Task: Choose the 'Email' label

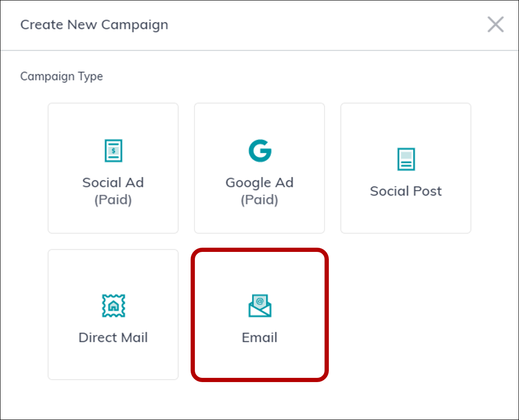Action: (259, 337)
